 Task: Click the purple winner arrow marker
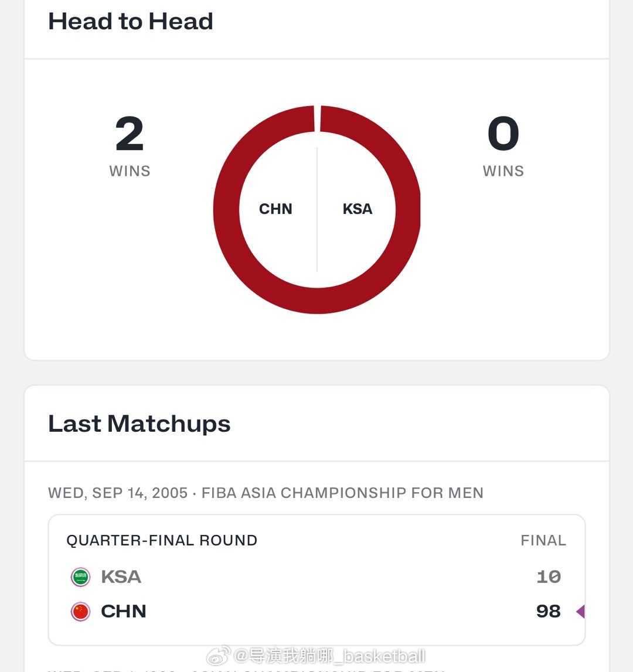point(580,612)
